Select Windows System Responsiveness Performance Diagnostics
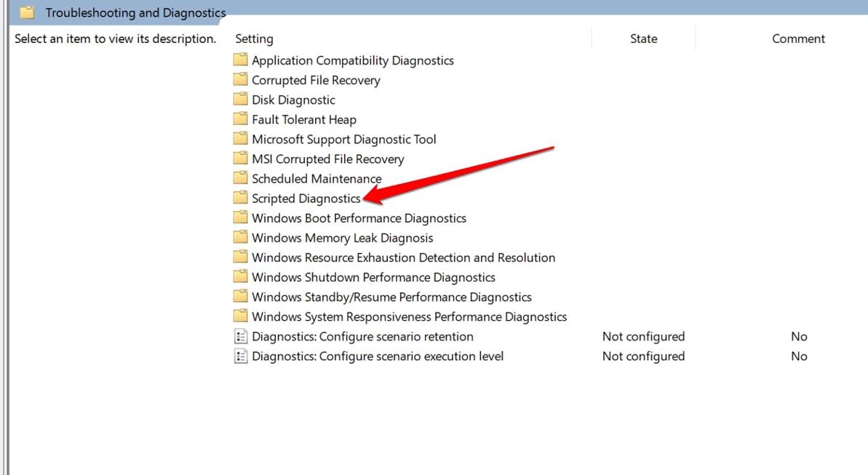 [409, 316]
